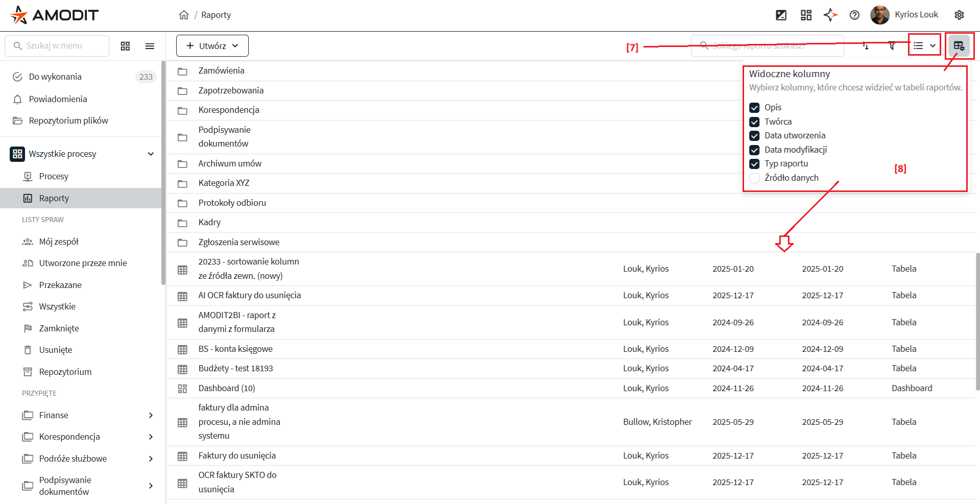980x504 pixels.
Task: Open settings gear icon in header
Action: click(959, 15)
